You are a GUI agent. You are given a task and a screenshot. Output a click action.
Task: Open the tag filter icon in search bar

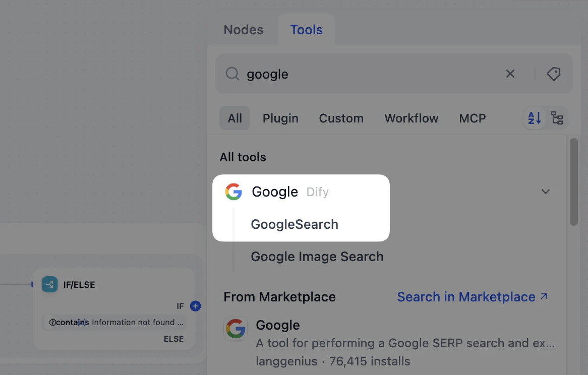(553, 74)
